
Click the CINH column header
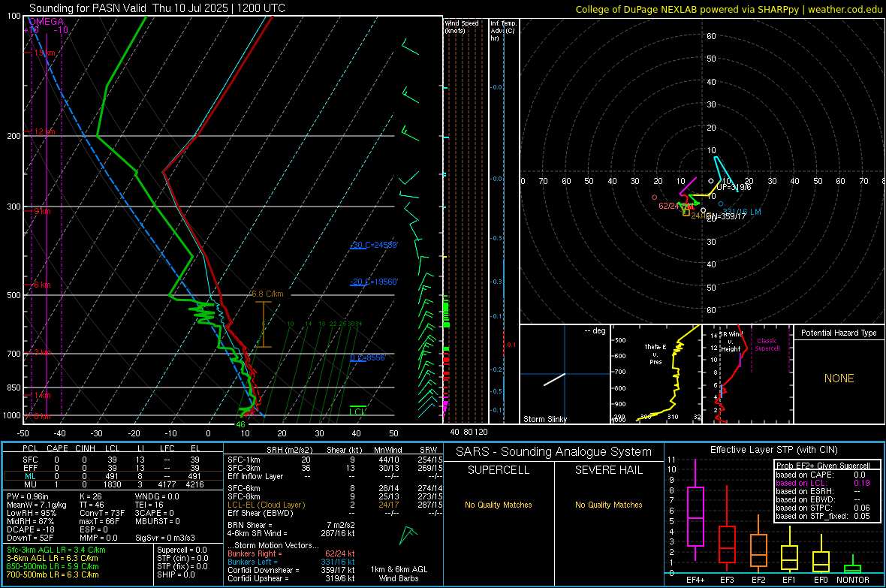tap(86, 448)
